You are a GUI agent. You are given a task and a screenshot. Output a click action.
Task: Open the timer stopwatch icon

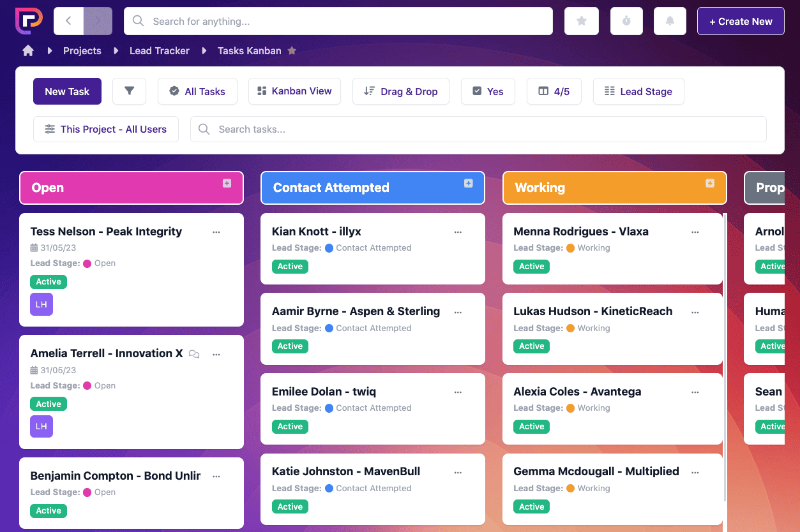(x=626, y=21)
